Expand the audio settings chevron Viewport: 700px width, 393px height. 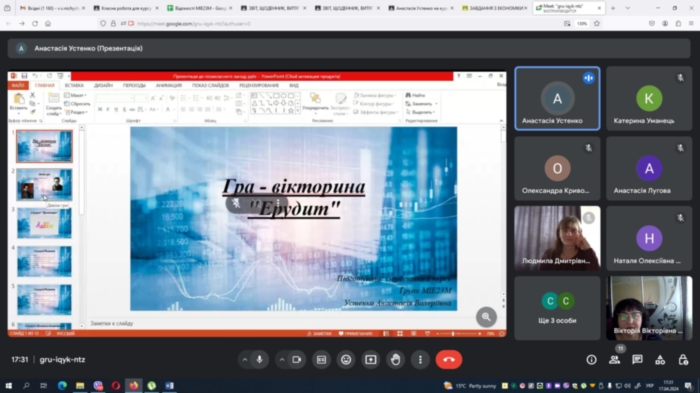[245, 360]
